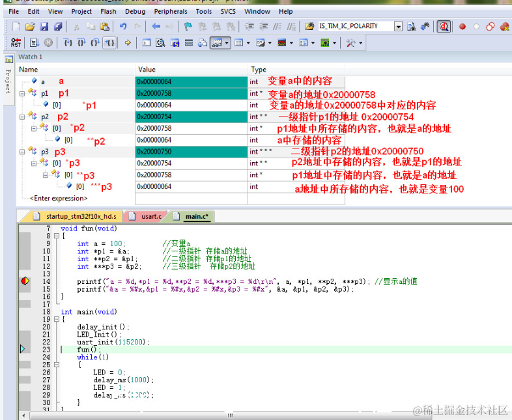Disable all breakpoints in the target
The width and height of the screenshot is (512, 420).
491,27
